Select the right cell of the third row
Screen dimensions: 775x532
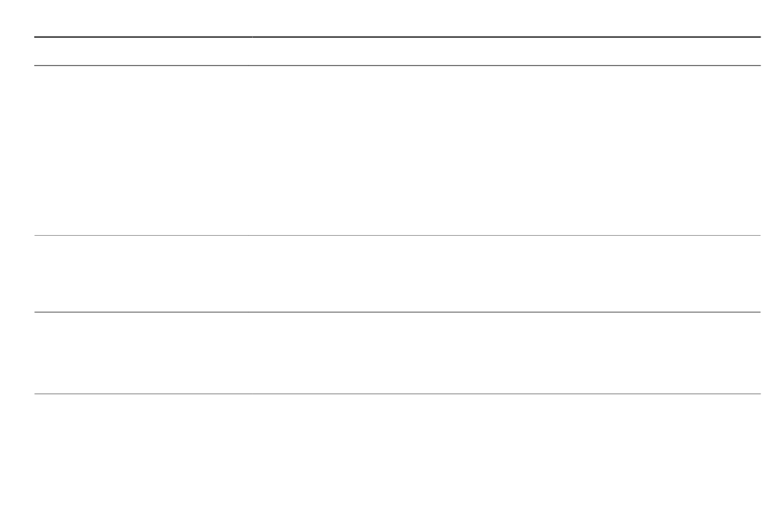[506, 353]
